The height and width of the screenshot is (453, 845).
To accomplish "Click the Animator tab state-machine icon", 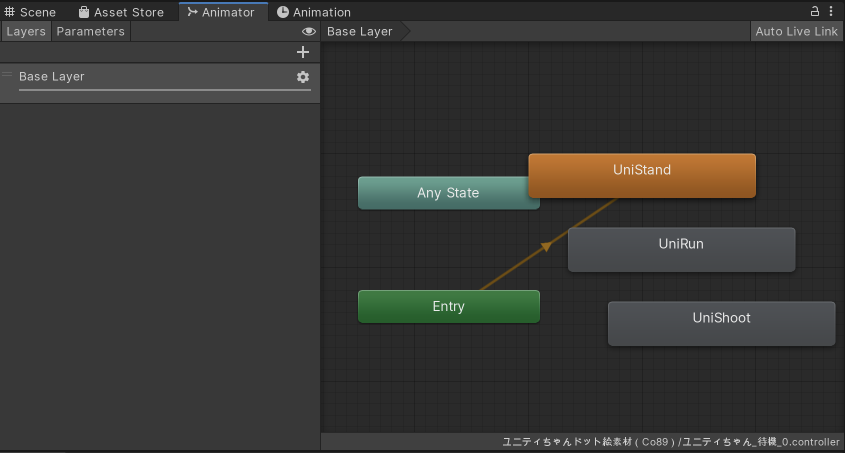I will pos(192,12).
